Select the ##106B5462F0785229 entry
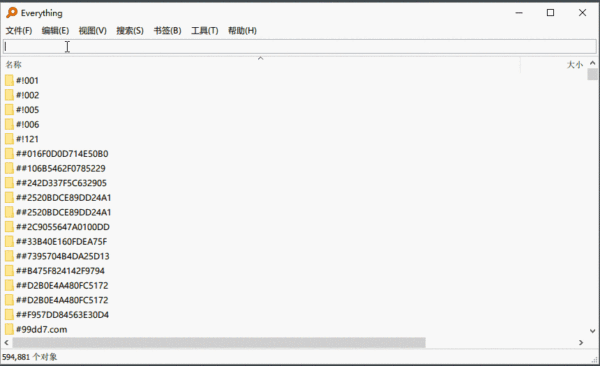Screen dimensions: 600x366 coord(60,168)
